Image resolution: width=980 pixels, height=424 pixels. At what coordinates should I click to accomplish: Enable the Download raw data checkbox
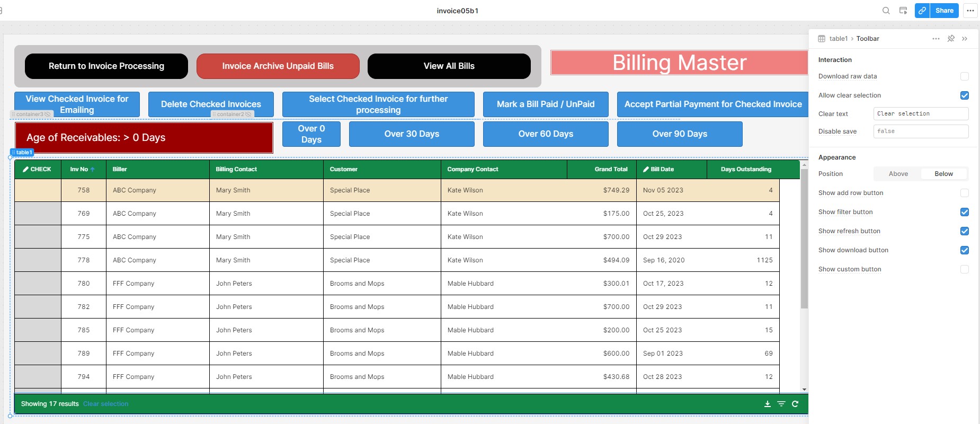tap(965, 76)
